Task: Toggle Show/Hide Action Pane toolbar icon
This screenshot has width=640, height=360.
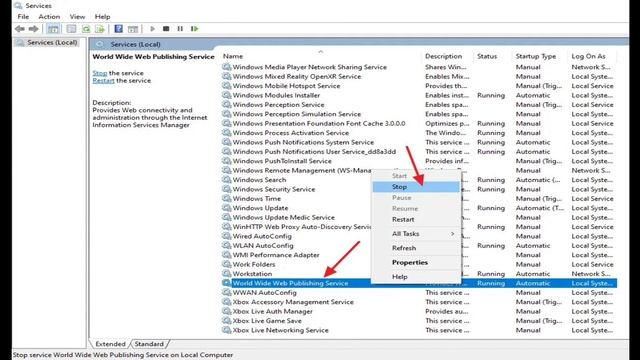Action: (x=133, y=29)
